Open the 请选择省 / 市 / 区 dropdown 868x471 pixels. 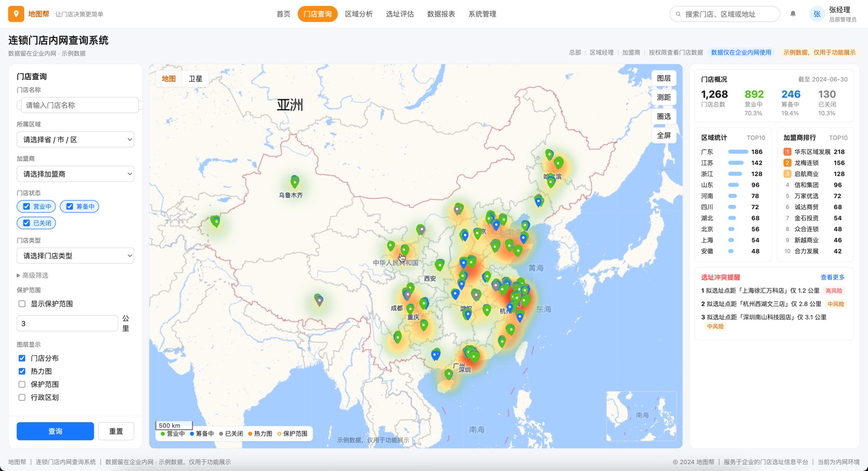pyautogui.click(x=75, y=140)
